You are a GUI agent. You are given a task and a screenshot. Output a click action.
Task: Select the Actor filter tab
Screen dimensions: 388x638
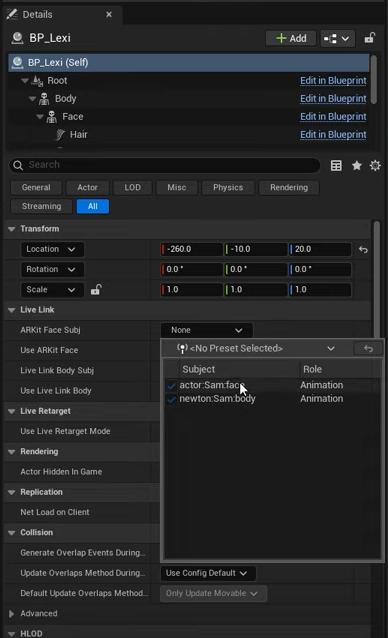pos(87,188)
